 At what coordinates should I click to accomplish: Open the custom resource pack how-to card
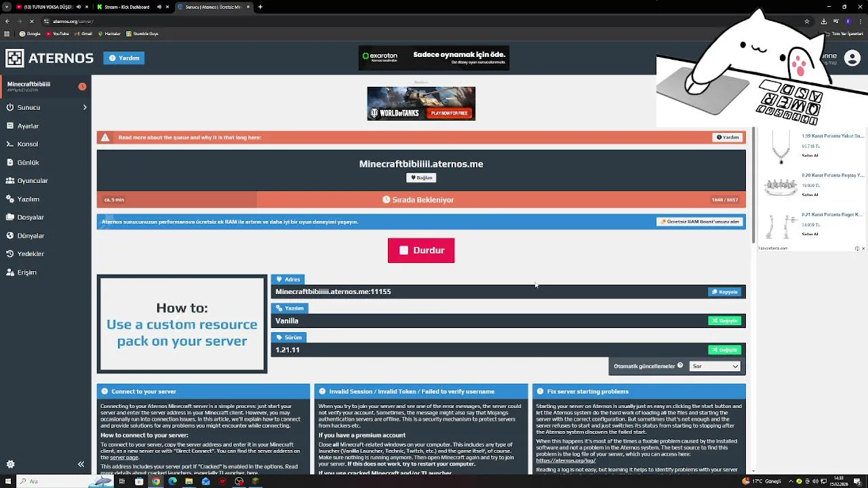point(182,324)
